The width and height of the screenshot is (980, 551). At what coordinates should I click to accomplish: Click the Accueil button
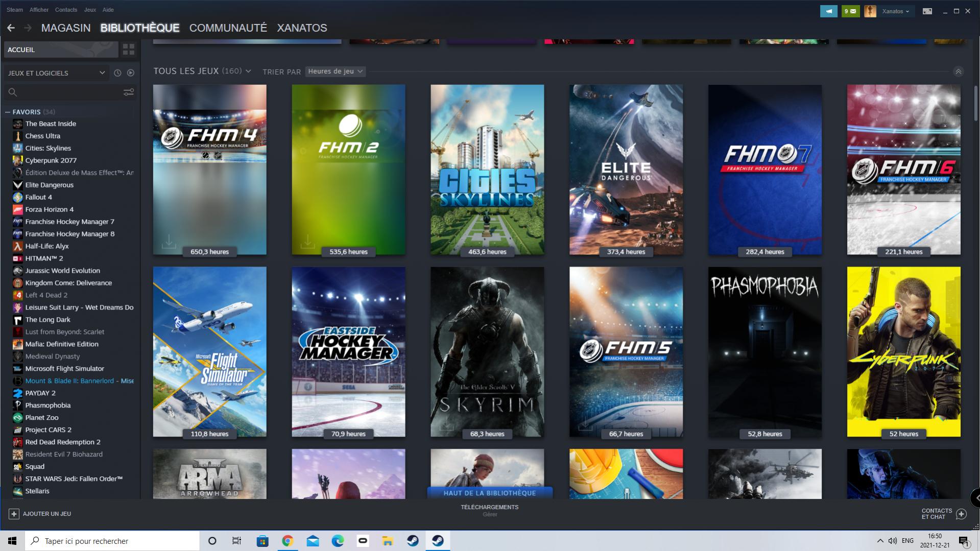point(61,50)
